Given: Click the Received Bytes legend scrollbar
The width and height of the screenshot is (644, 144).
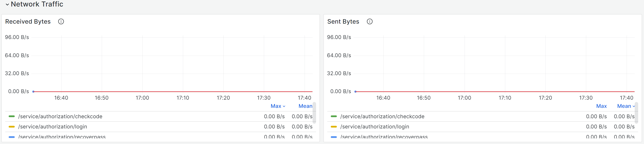Looking at the screenshot, I should [314, 113].
